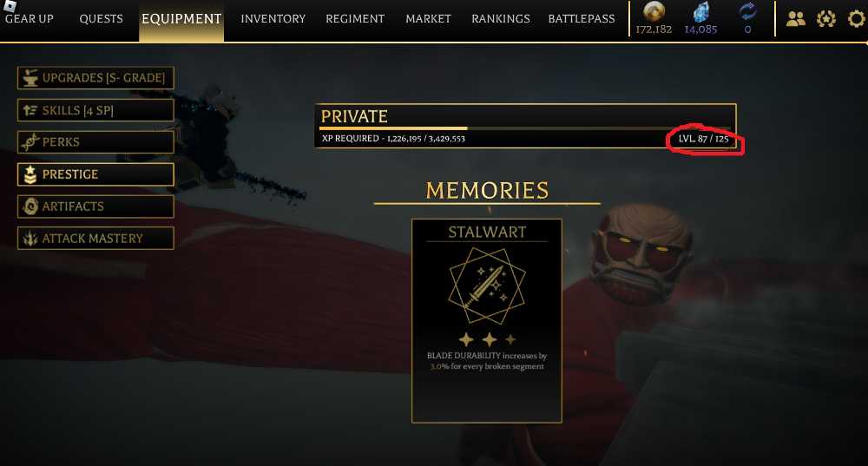
Task: View the Rankings tab
Action: [x=501, y=19]
